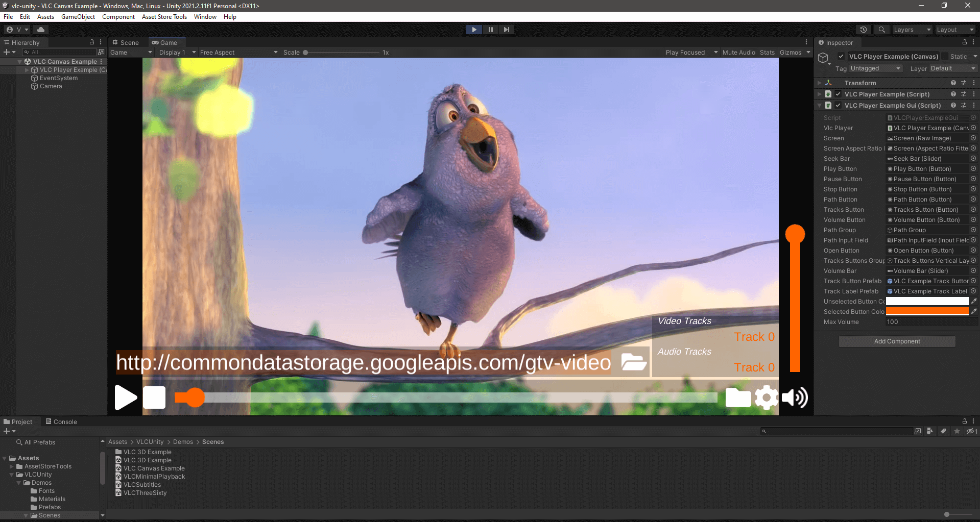
Task: Click the Max Volume value field
Action: pyautogui.click(x=931, y=322)
